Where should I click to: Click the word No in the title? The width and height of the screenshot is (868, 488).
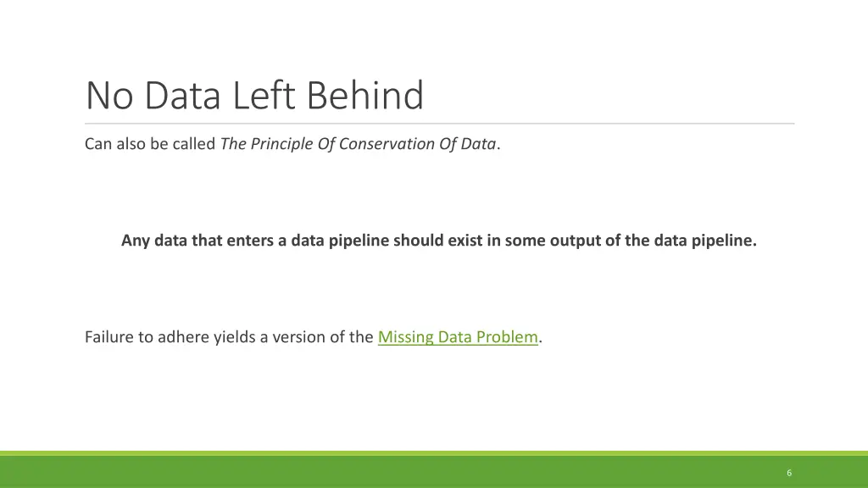[109, 96]
